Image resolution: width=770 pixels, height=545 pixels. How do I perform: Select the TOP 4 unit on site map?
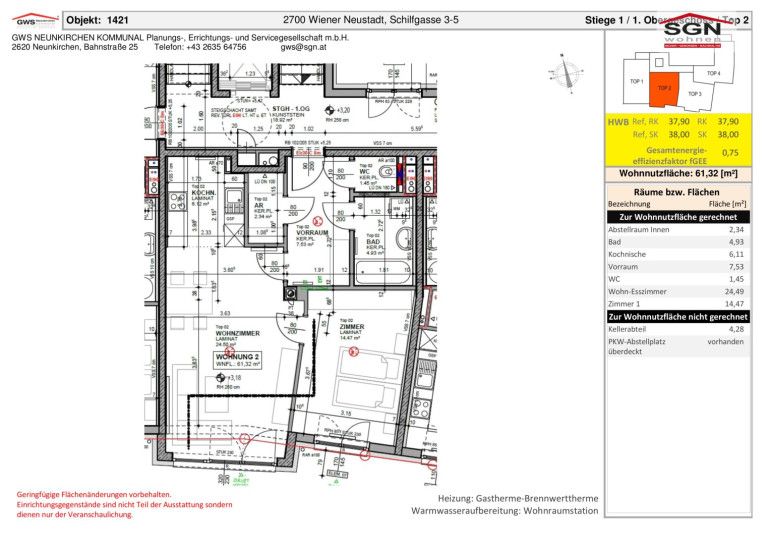click(713, 74)
